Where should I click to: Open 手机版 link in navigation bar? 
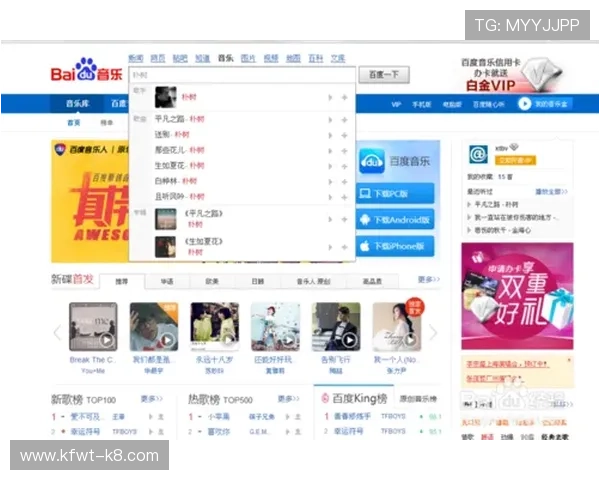coord(422,104)
